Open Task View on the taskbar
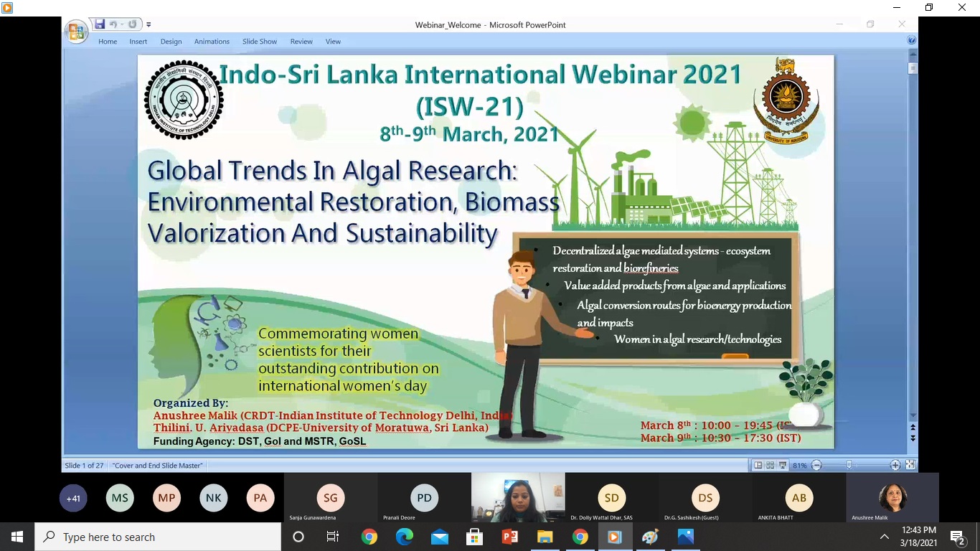Image resolution: width=980 pixels, height=551 pixels. point(333,537)
